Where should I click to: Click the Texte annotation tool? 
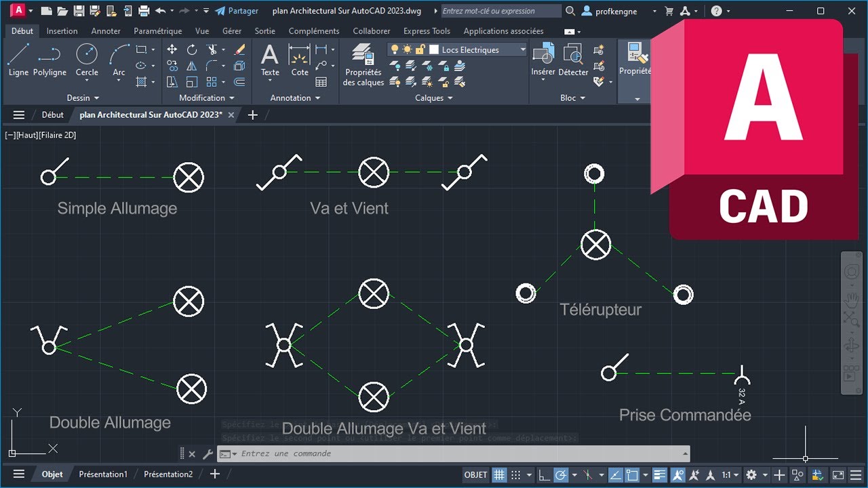point(270,60)
